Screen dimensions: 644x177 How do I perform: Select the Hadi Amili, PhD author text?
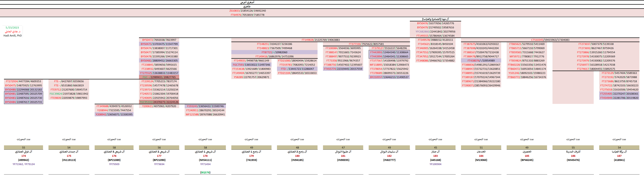coord(12,36)
